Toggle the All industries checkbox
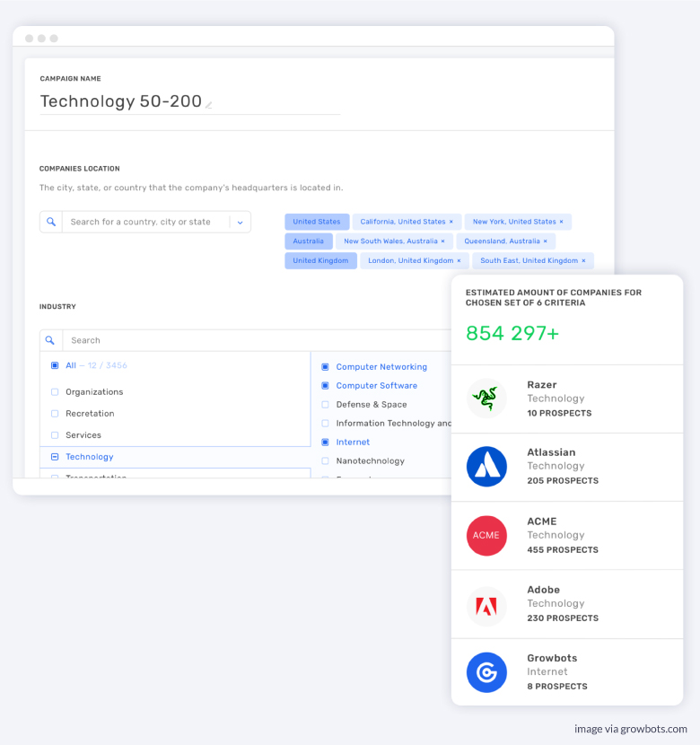The height and width of the screenshot is (745, 700). 55,365
